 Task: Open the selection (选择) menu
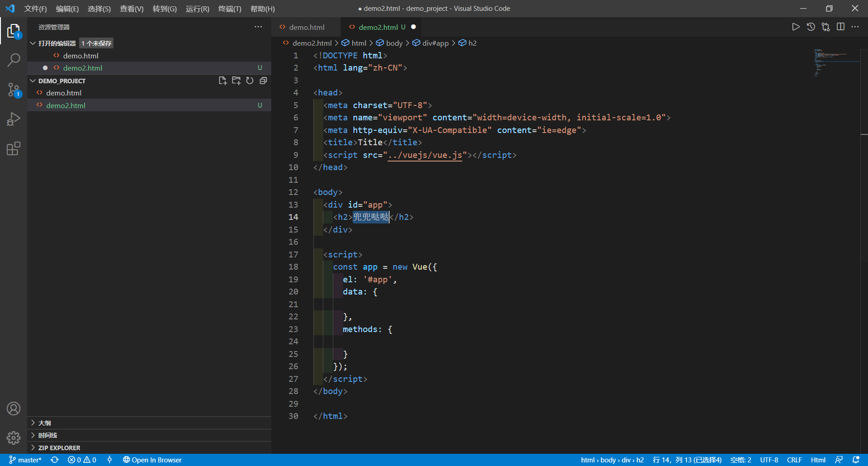pyautogui.click(x=99, y=9)
